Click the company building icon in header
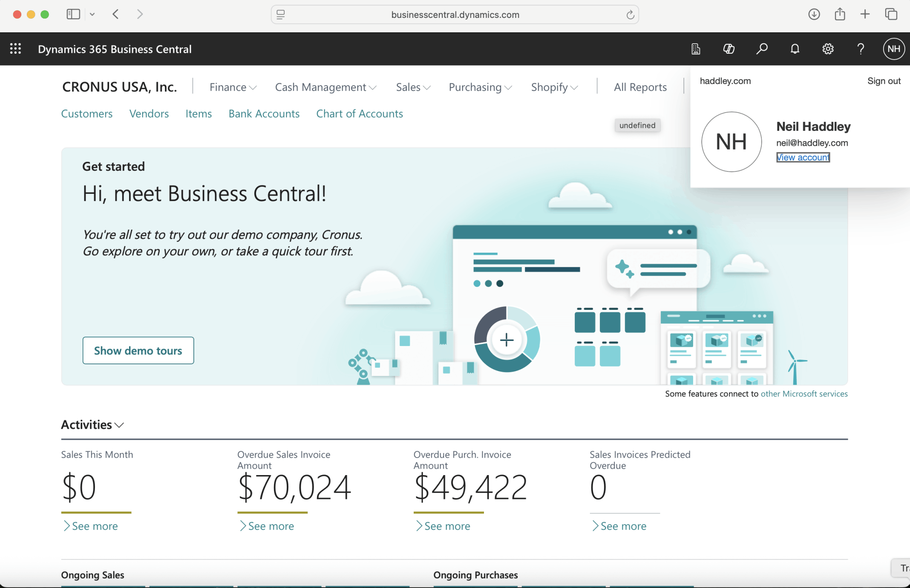This screenshot has width=910, height=588. point(696,49)
